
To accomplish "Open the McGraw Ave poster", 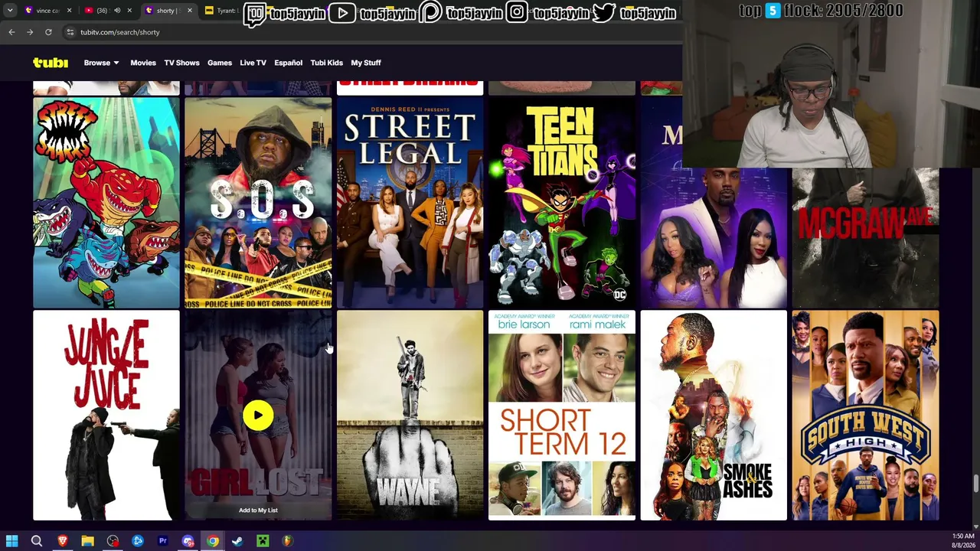I will tap(865, 238).
